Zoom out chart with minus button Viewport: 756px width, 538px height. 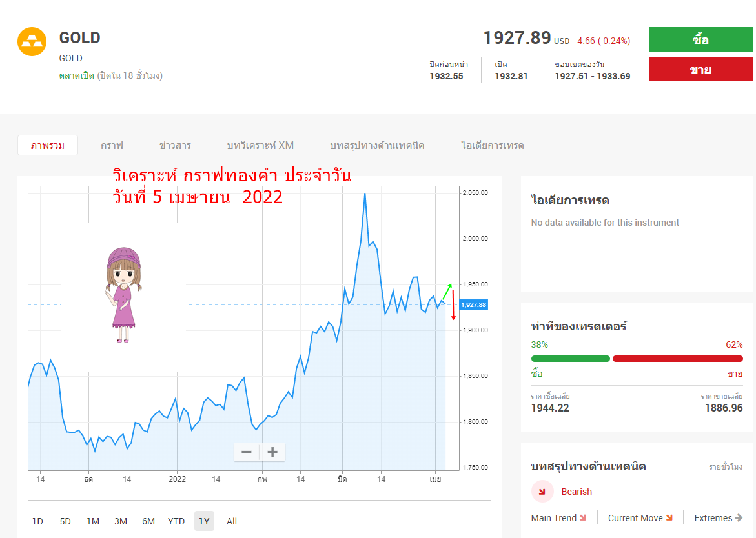[247, 452]
